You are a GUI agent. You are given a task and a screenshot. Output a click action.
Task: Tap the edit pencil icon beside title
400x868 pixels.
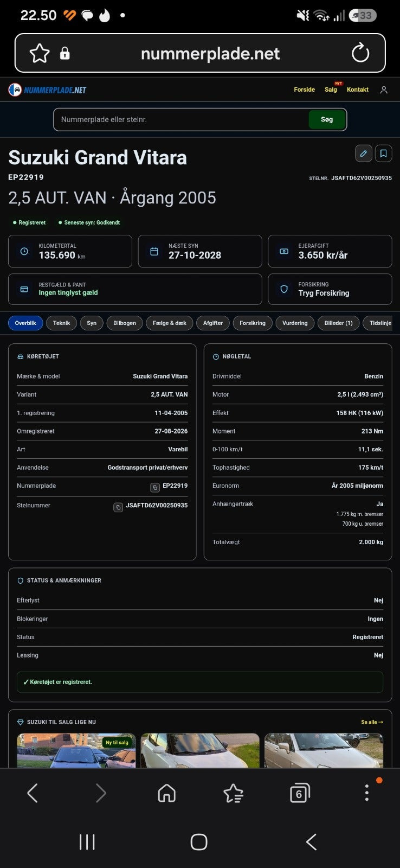364,154
